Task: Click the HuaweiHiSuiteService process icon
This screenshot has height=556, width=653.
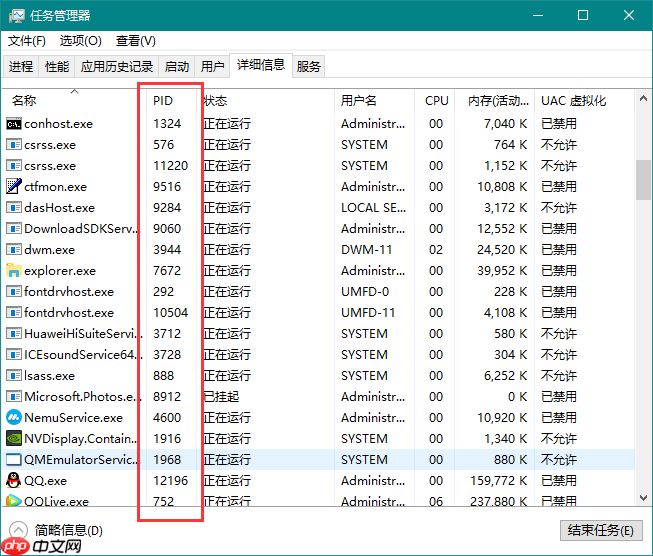Action: pyautogui.click(x=13, y=333)
